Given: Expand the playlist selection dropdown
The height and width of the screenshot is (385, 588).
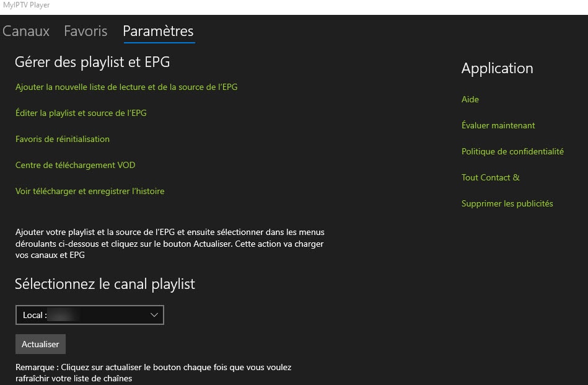Looking at the screenshot, I should 90,315.
